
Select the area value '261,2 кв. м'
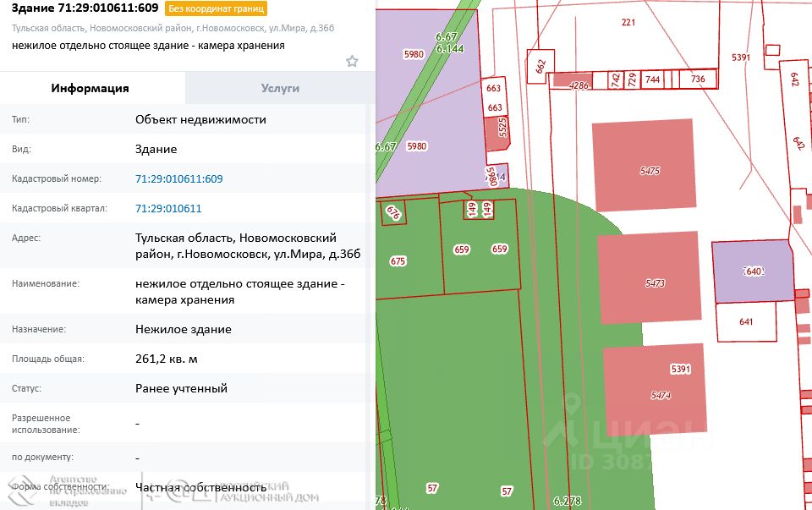pos(167,359)
